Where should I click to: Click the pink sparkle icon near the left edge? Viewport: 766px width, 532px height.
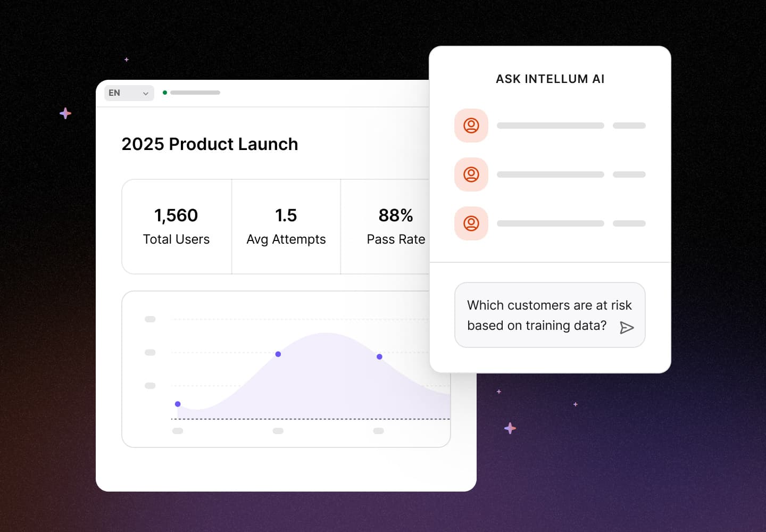65,113
